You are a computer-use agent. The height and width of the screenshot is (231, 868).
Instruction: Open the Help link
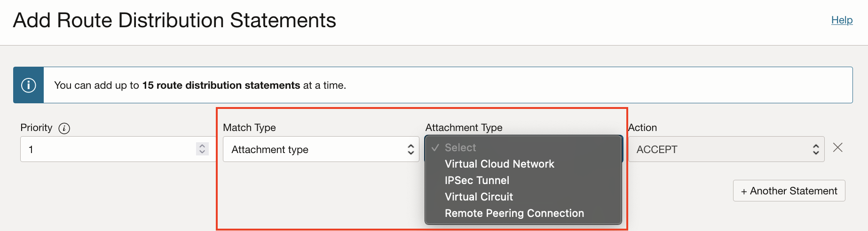tap(842, 20)
